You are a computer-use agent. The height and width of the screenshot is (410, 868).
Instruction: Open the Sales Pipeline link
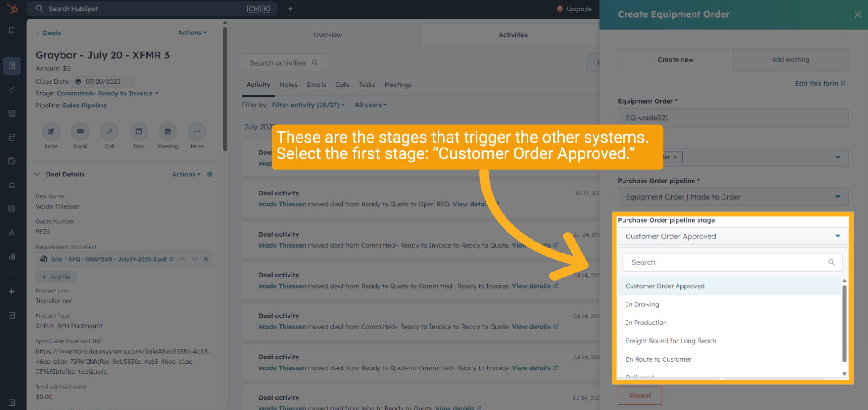tap(85, 105)
